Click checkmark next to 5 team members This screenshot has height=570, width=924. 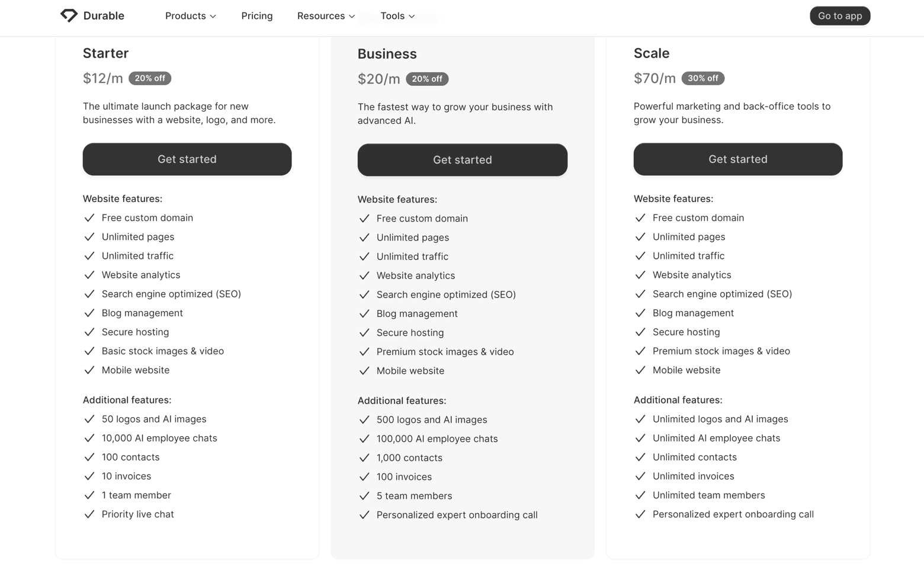364,496
